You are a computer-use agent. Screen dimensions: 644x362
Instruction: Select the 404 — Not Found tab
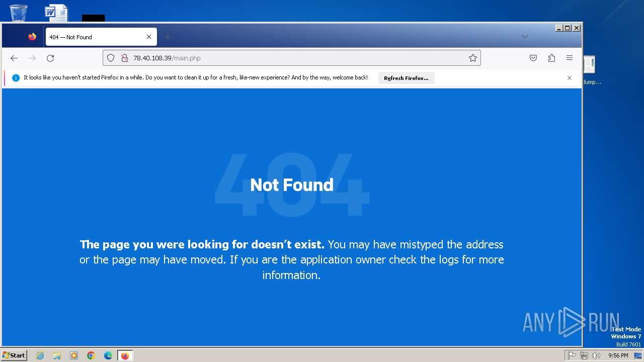101,37
